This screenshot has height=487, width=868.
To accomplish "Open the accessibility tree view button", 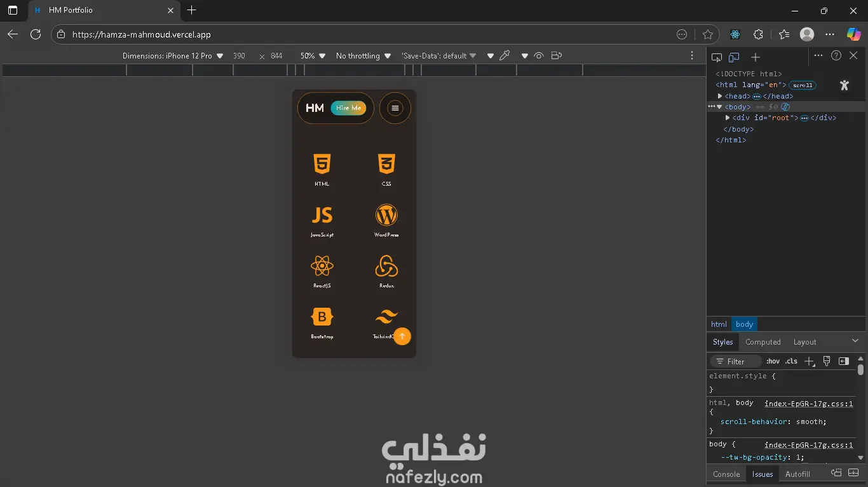I will click(844, 85).
